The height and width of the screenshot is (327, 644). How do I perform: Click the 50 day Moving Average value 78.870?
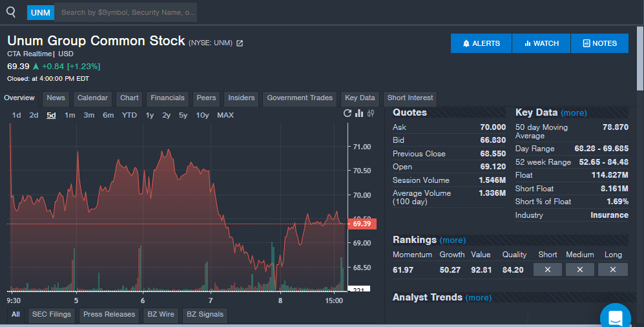click(615, 127)
